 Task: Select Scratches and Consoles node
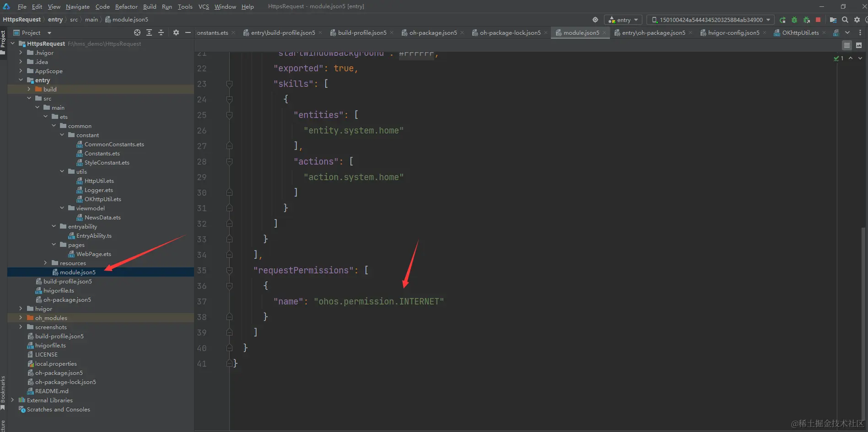[58, 409]
